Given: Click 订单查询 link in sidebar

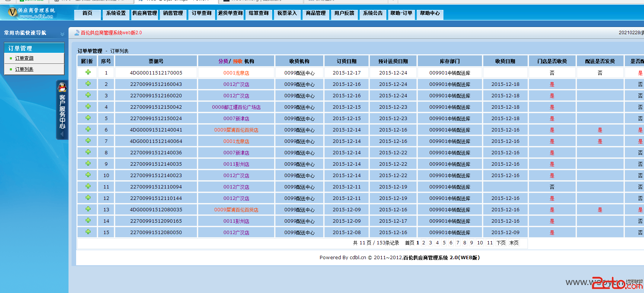Looking at the screenshot, I should point(24,58).
